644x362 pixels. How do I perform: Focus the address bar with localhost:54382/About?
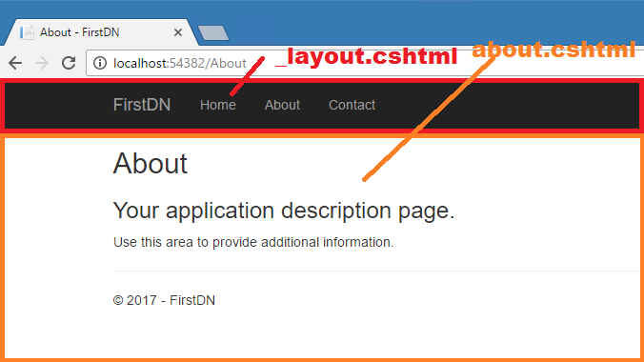pyautogui.click(x=365, y=63)
